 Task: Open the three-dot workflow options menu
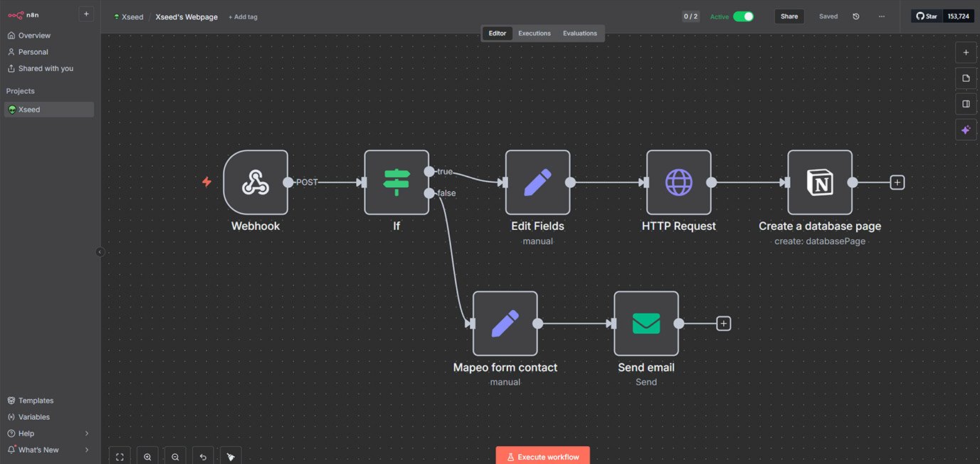point(881,15)
